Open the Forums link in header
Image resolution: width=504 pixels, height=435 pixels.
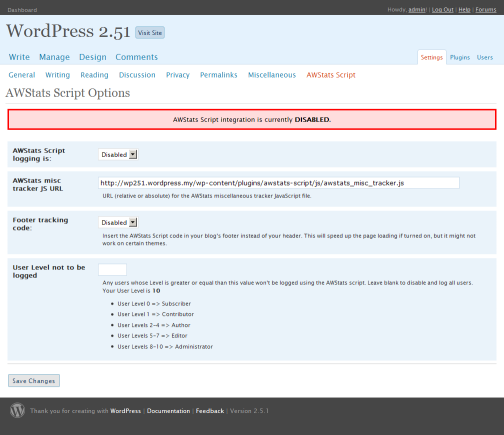click(x=486, y=10)
